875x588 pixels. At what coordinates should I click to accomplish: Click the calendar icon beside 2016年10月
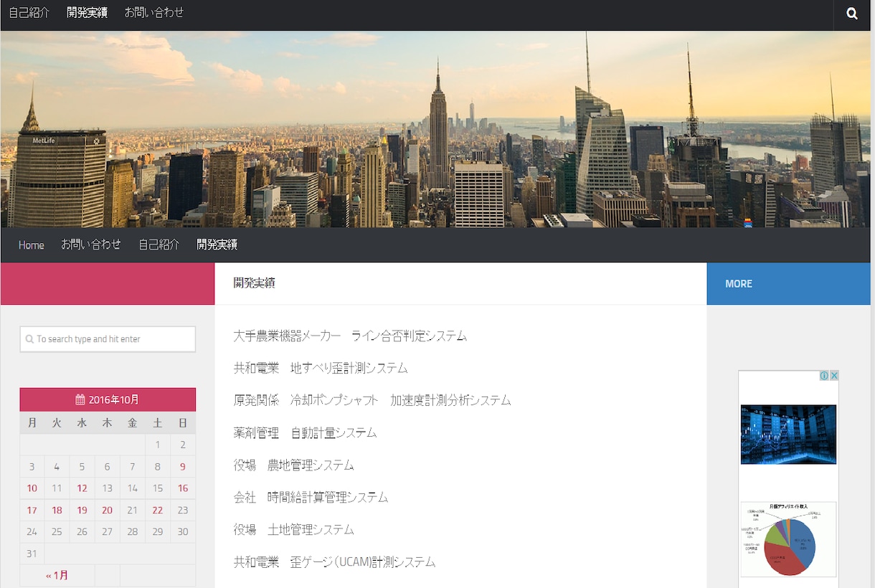tap(80, 399)
